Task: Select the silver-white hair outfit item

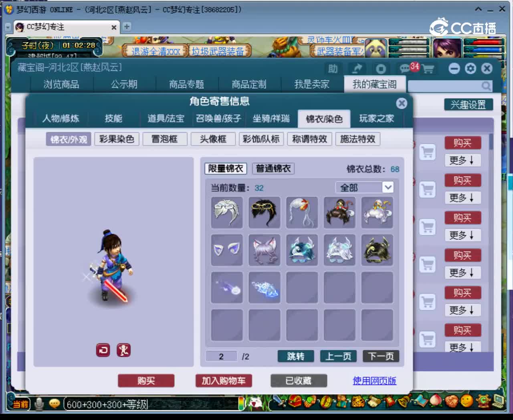Action: 227,213
